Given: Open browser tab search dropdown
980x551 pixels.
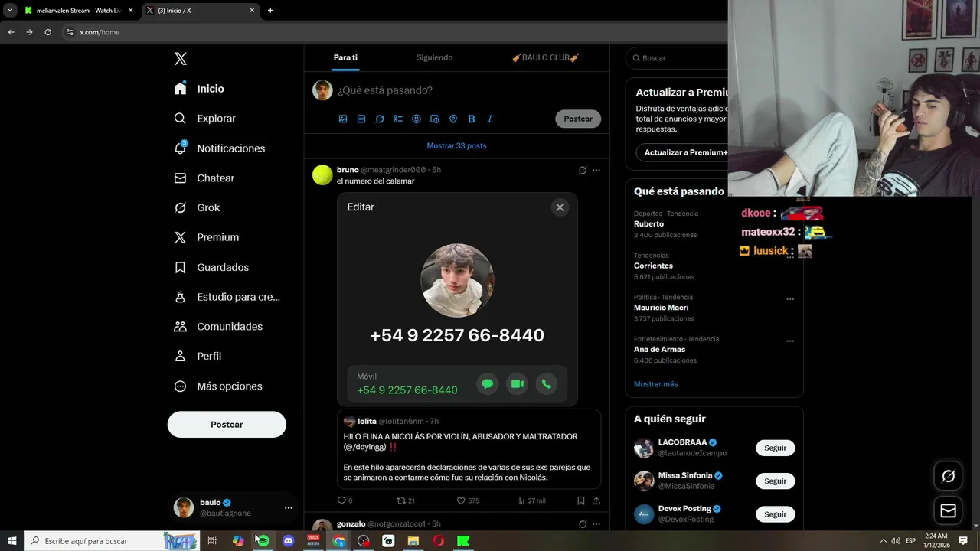Looking at the screenshot, I should [10, 11].
